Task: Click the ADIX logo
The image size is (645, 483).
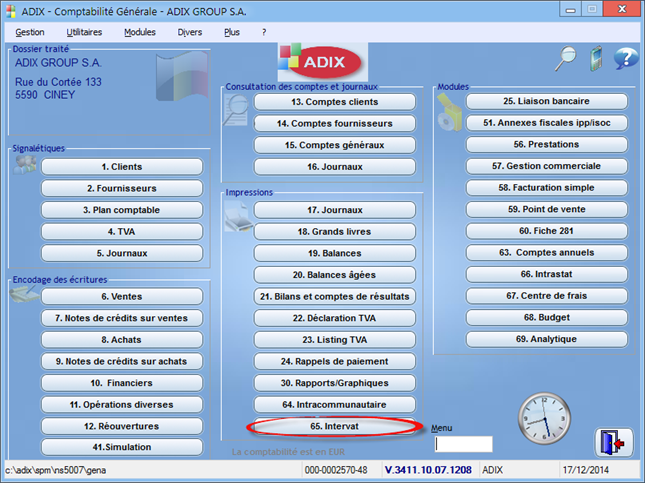Action: [323, 62]
